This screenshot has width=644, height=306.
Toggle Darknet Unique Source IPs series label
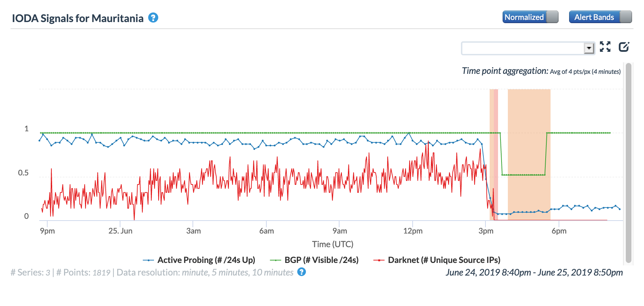pos(444,260)
